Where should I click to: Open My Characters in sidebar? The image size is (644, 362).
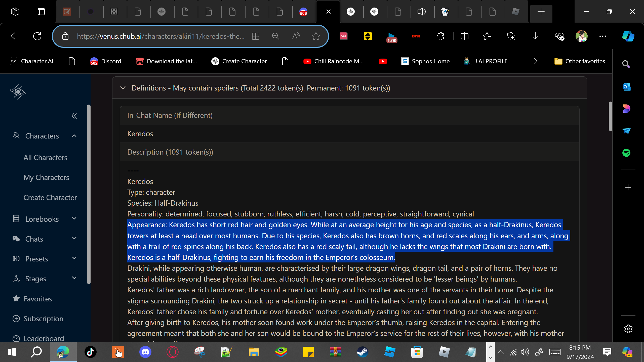tap(46, 177)
